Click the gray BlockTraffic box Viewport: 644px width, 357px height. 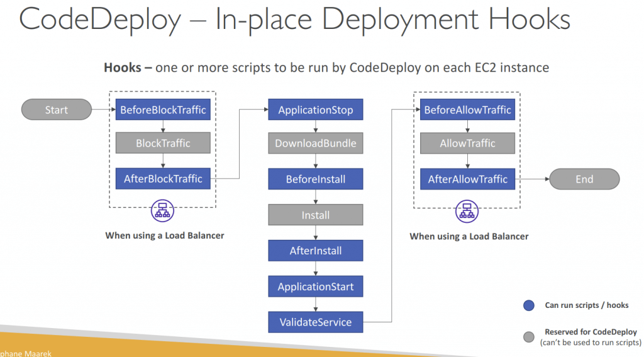coord(163,143)
